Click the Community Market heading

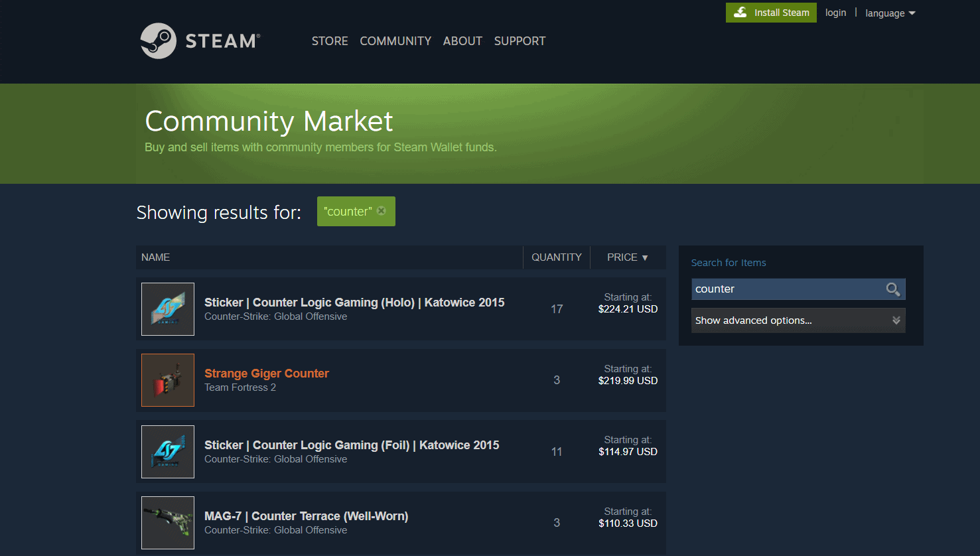(x=269, y=121)
